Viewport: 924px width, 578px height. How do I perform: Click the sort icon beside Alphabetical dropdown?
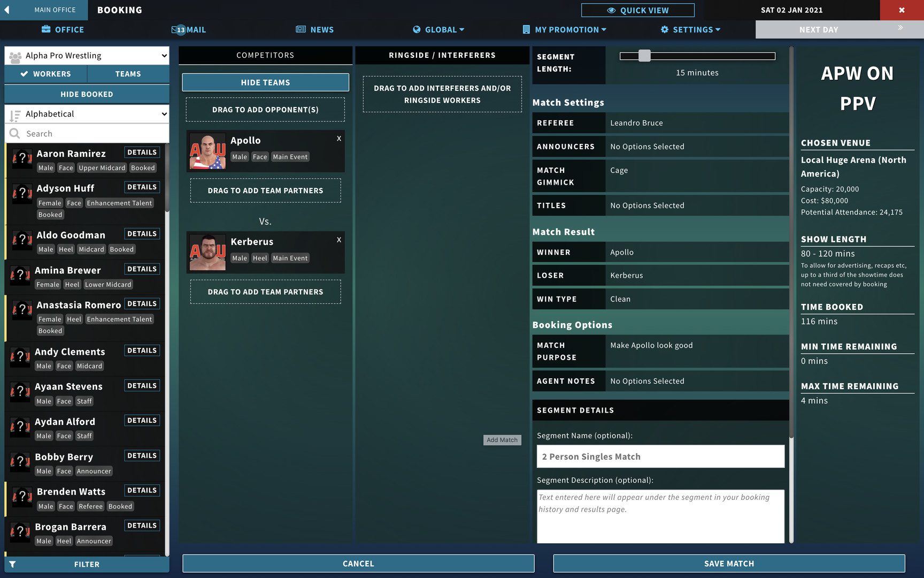pos(14,113)
